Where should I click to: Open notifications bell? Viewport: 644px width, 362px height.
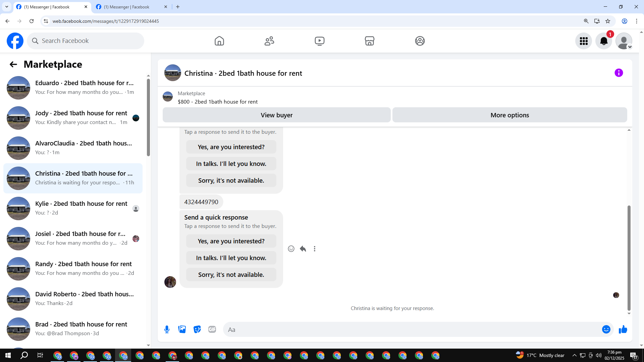click(603, 41)
